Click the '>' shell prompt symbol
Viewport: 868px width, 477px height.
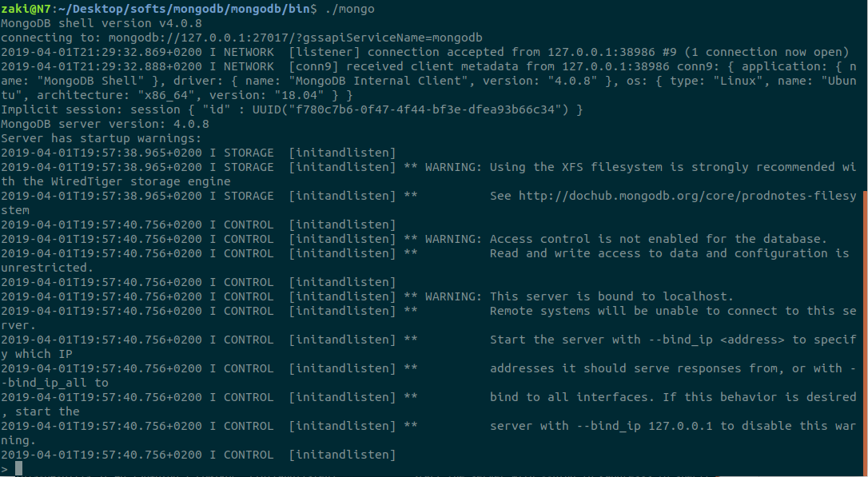[5, 469]
